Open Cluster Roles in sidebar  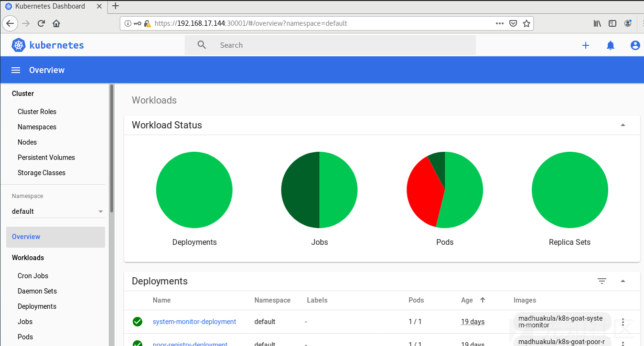coord(37,112)
